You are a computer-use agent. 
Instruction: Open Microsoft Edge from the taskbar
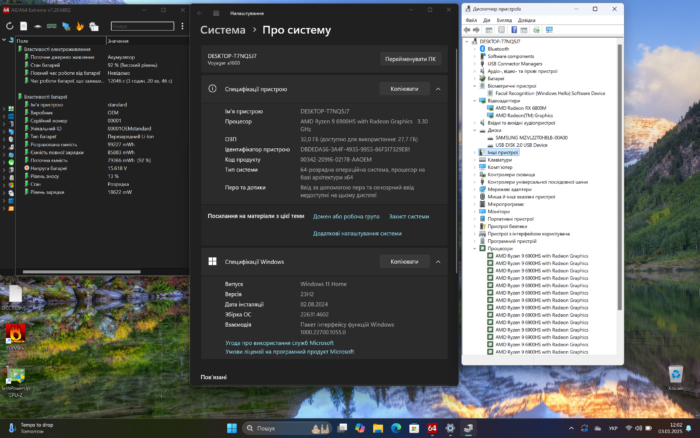coord(396,428)
